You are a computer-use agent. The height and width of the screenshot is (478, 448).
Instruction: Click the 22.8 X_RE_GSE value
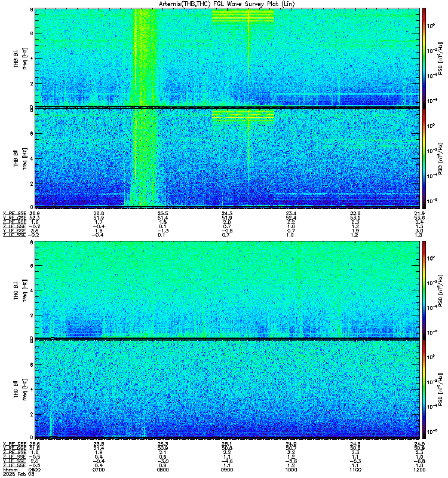(355, 213)
